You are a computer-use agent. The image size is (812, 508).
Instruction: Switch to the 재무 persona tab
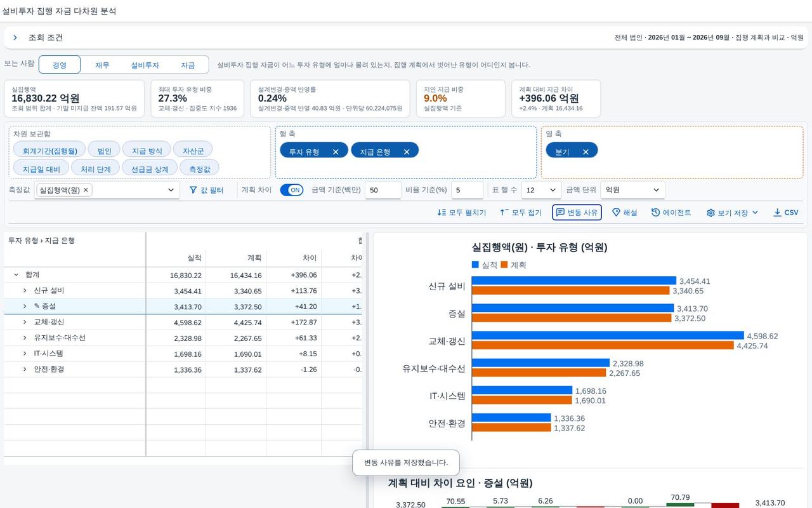[102, 65]
